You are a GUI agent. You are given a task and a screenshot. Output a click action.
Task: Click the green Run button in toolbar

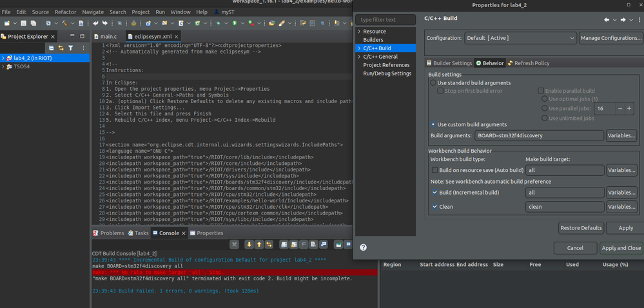coord(234,23)
